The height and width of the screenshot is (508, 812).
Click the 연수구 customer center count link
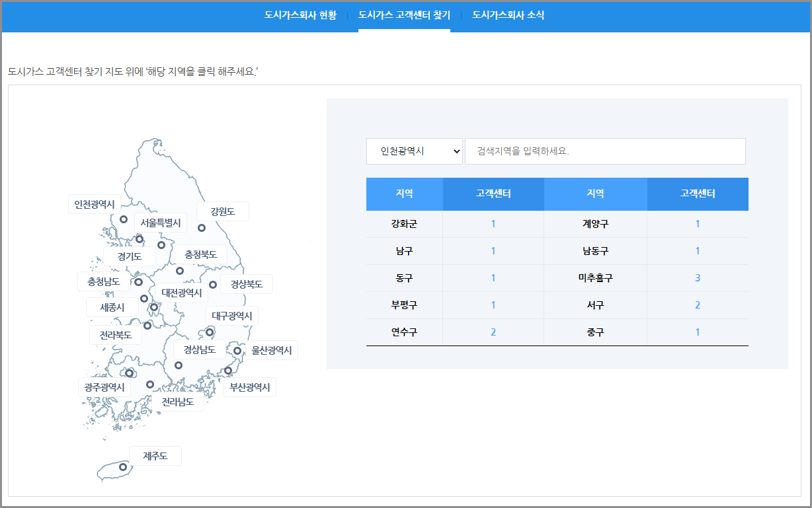point(493,332)
